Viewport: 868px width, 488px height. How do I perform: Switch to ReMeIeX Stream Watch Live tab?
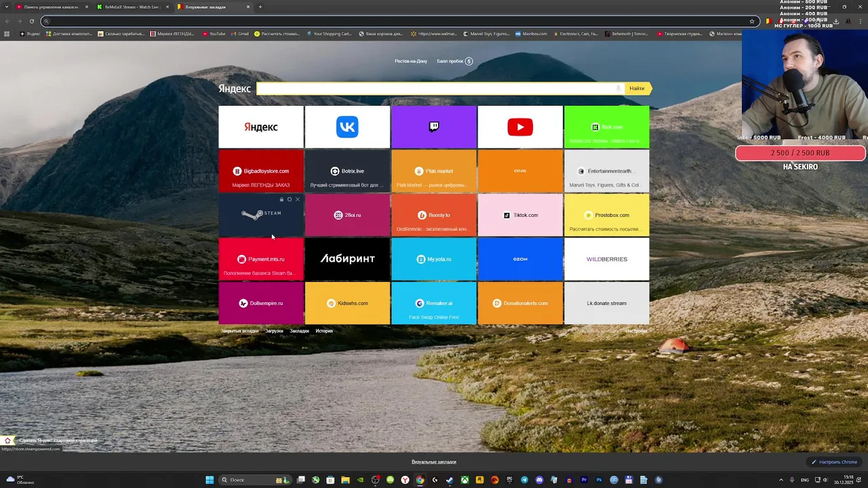132,7
